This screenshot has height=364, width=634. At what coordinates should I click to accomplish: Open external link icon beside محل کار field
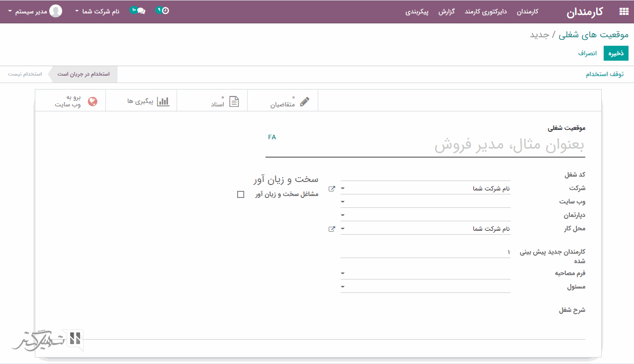click(332, 229)
